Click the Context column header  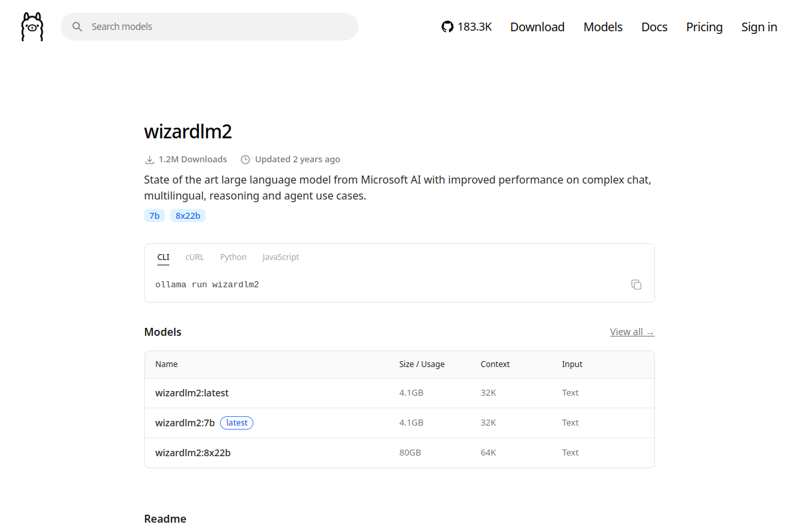click(x=495, y=364)
